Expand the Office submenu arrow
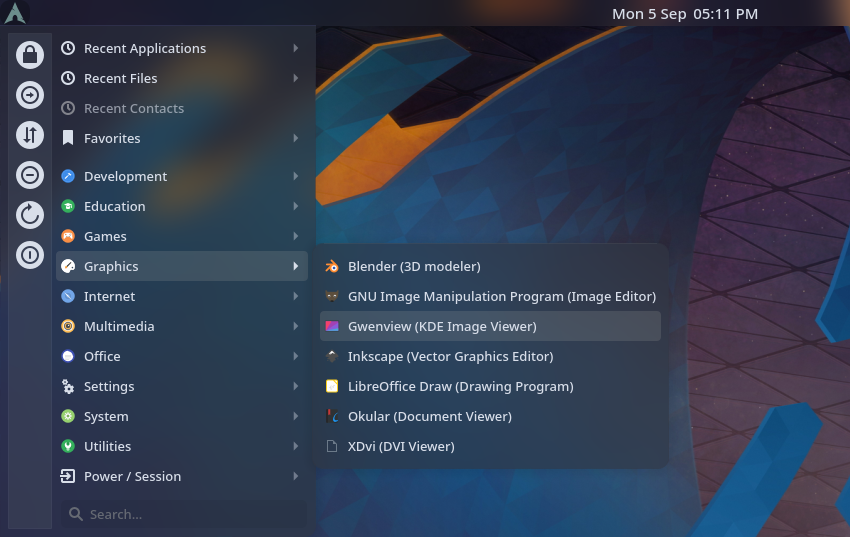Screen dimensions: 850x537 click(296, 356)
